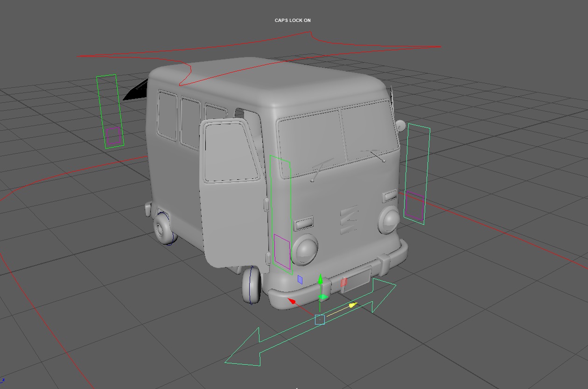The width and height of the screenshot is (588, 389).
Task: Click the cyan center box of move manipulator
Action: coord(320,319)
